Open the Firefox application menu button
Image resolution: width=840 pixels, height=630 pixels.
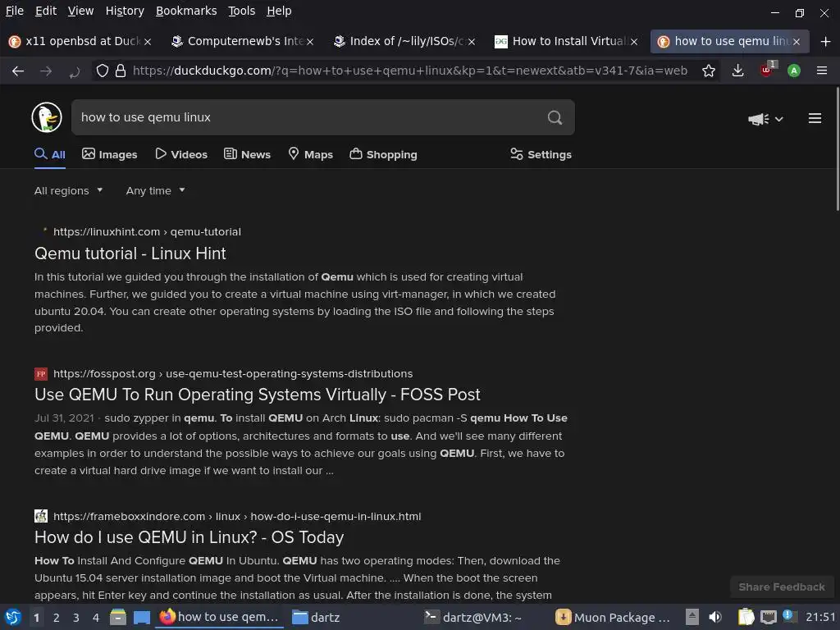coord(822,71)
